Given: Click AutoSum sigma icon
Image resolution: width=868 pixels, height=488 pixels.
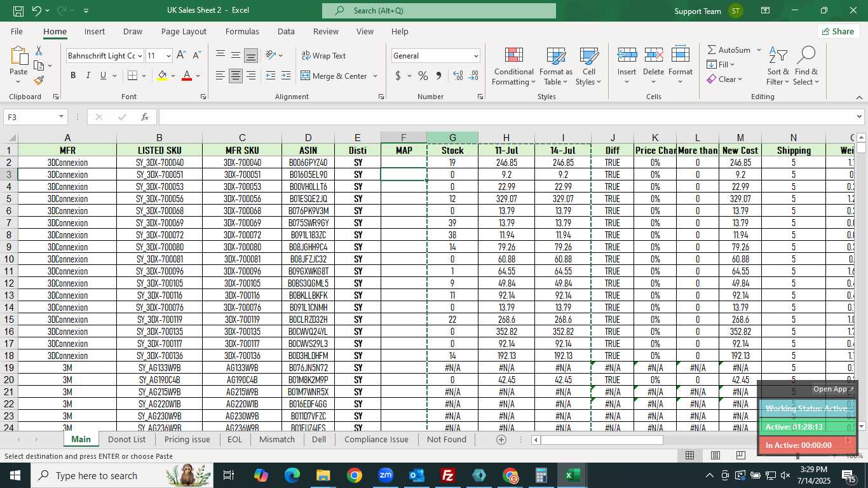Looking at the screenshot, I should (x=712, y=50).
